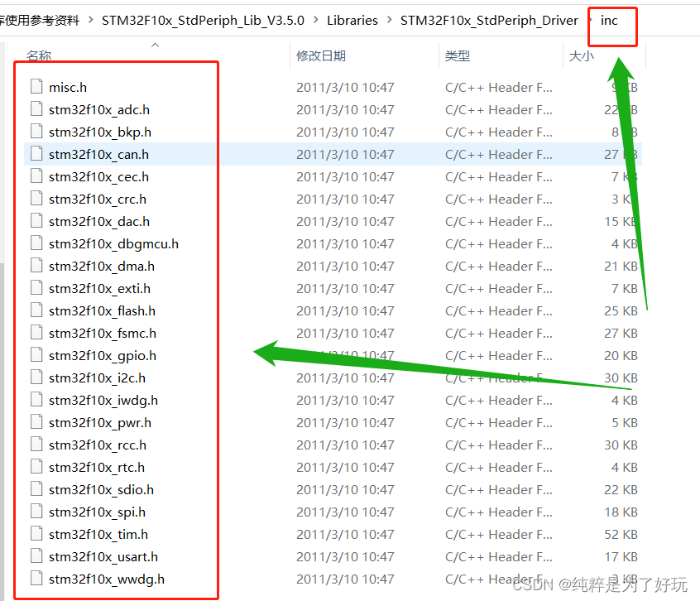Click the stm32f10x_dbgmcu.h file icon
Screen dimensions: 700x601
36,243
